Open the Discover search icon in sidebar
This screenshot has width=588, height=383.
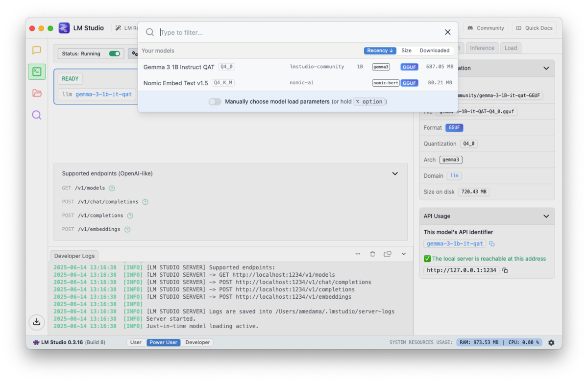coord(37,115)
